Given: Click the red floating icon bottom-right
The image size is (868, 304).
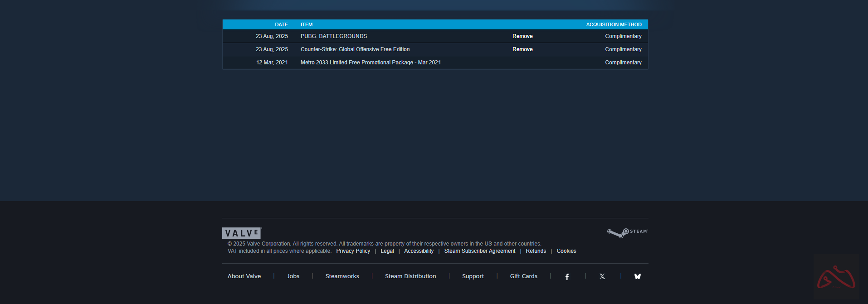Looking at the screenshot, I should 836,277.
